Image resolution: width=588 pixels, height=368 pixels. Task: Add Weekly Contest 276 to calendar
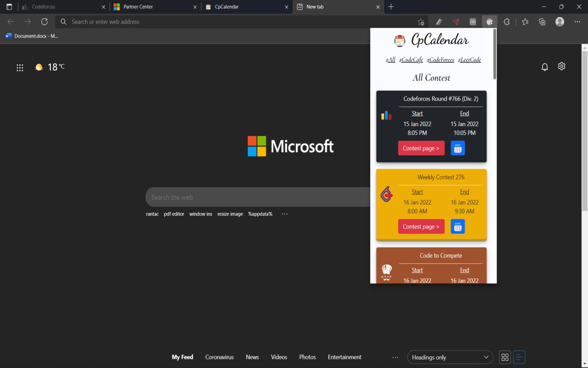(458, 226)
